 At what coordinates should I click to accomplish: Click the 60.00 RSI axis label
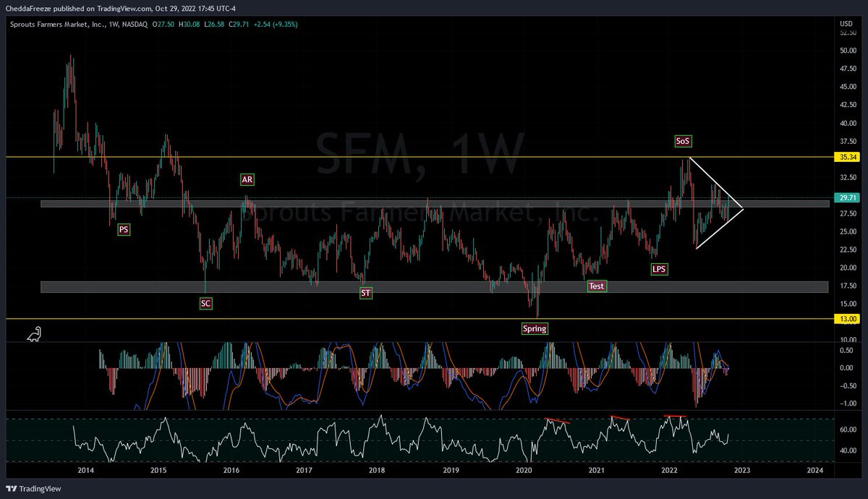pos(849,430)
